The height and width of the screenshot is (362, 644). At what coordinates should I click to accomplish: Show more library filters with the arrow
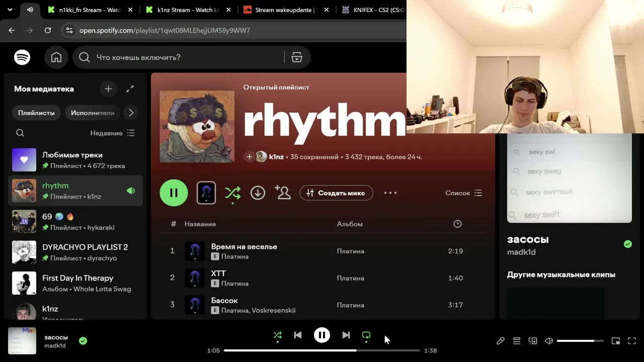tap(131, 113)
